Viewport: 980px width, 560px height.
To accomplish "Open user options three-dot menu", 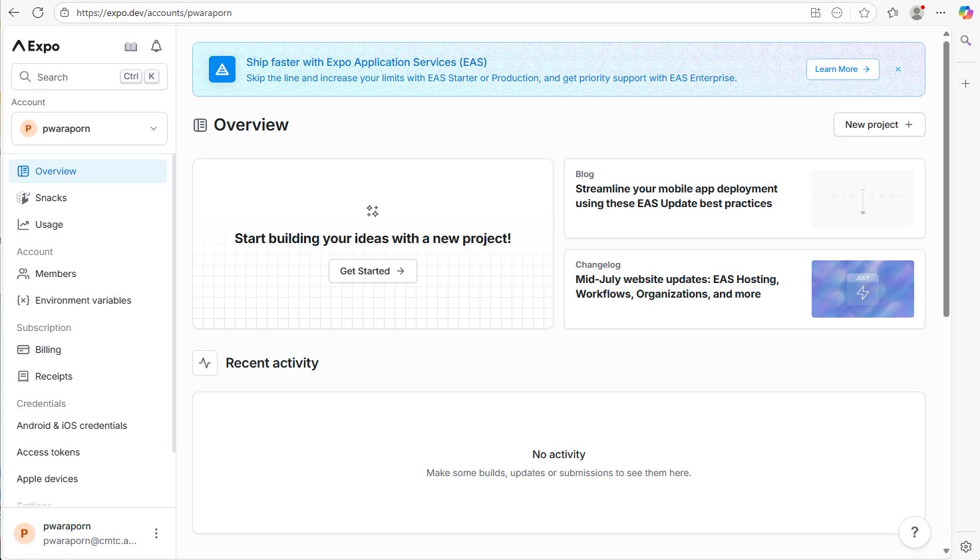I will pos(156,533).
